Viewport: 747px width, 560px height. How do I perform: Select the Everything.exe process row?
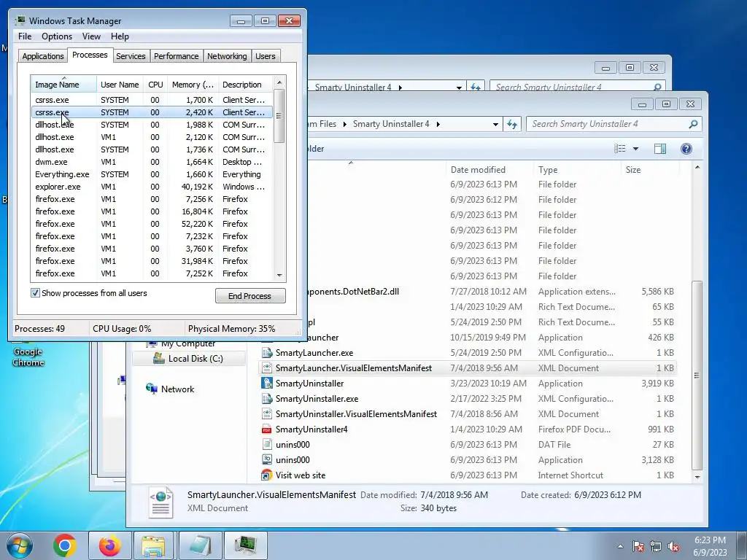(x=152, y=174)
